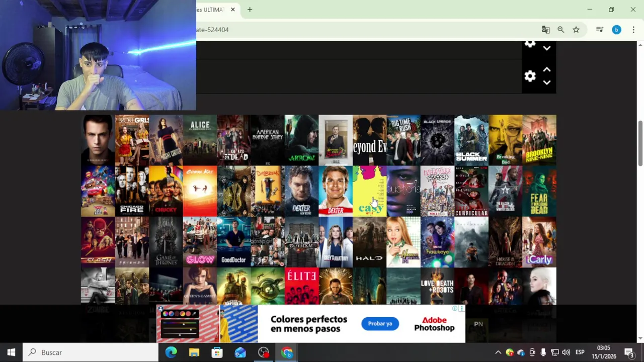Open the network icon in the system tray
The image size is (644, 362).
click(554, 352)
